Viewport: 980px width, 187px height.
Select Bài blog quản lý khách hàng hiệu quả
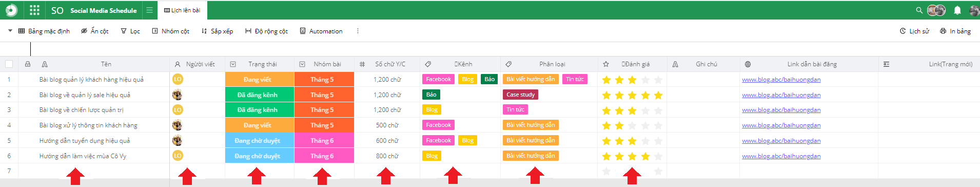click(91, 80)
